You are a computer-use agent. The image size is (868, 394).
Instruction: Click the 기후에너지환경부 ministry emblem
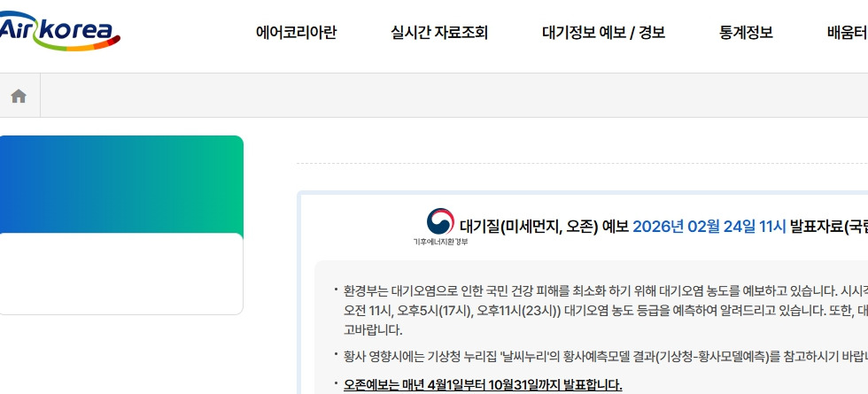tap(441, 227)
